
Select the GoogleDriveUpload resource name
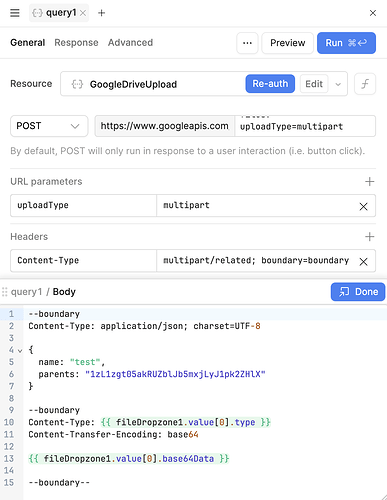[x=133, y=84]
